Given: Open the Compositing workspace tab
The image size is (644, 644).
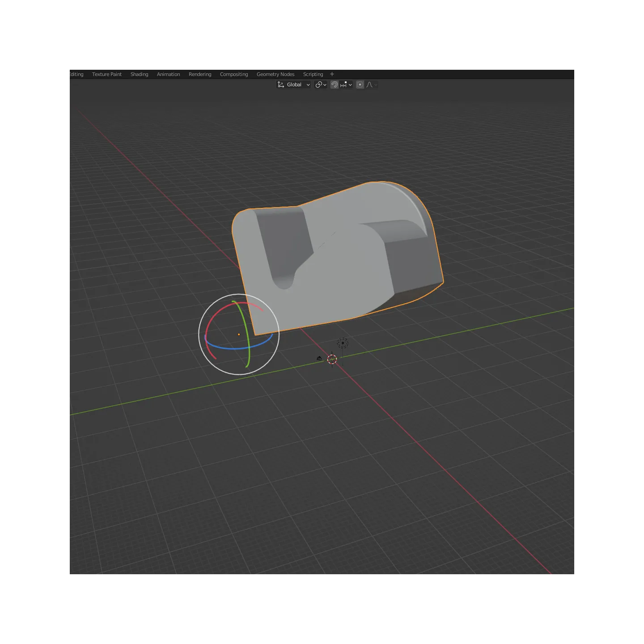Looking at the screenshot, I should pyautogui.click(x=234, y=74).
